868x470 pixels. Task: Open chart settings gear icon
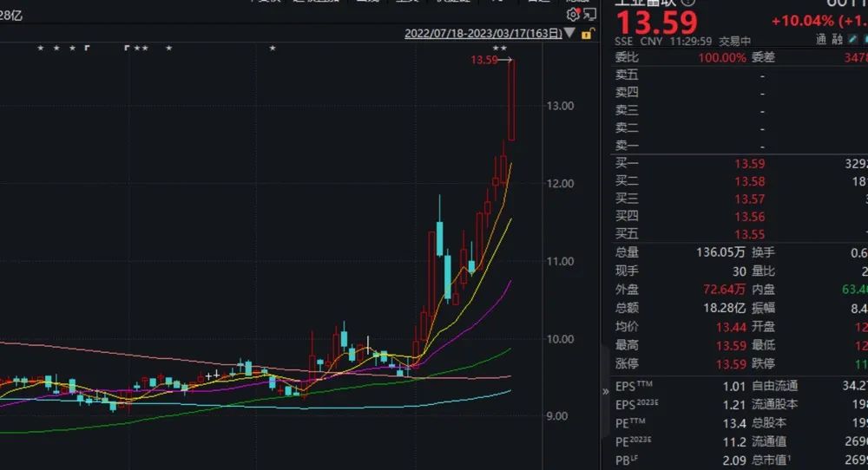point(573,15)
